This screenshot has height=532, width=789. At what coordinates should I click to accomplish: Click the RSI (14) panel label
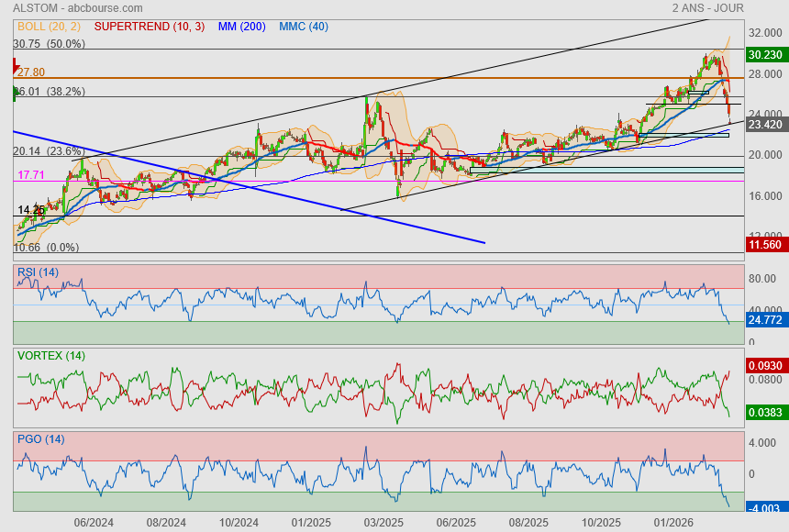[x=39, y=272]
